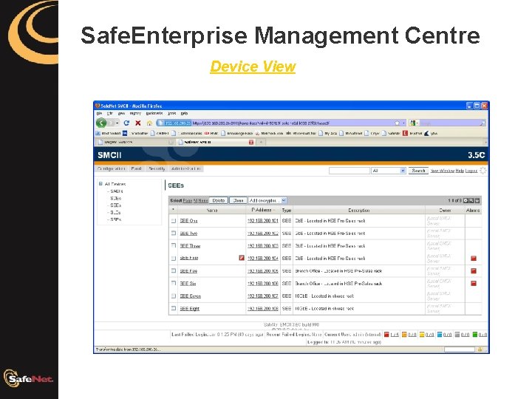The height and width of the screenshot is (399, 532).
Task: Open the All search scope dropdown
Action: coord(389,171)
